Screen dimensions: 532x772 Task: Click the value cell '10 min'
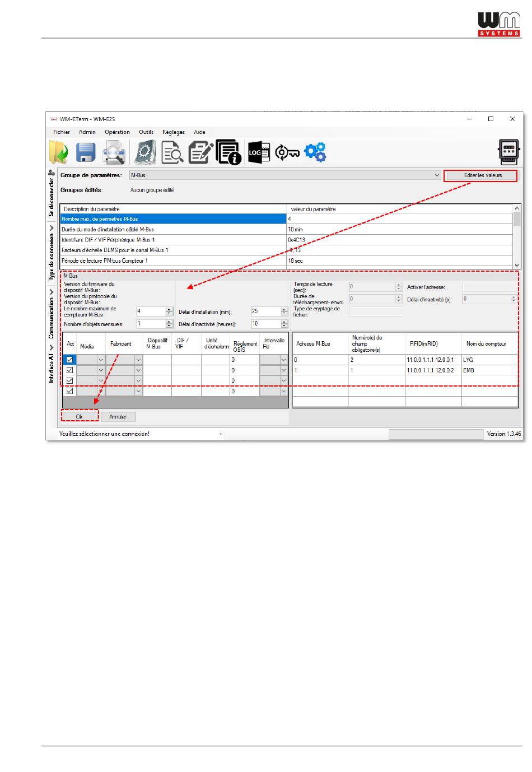click(x=399, y=230)
